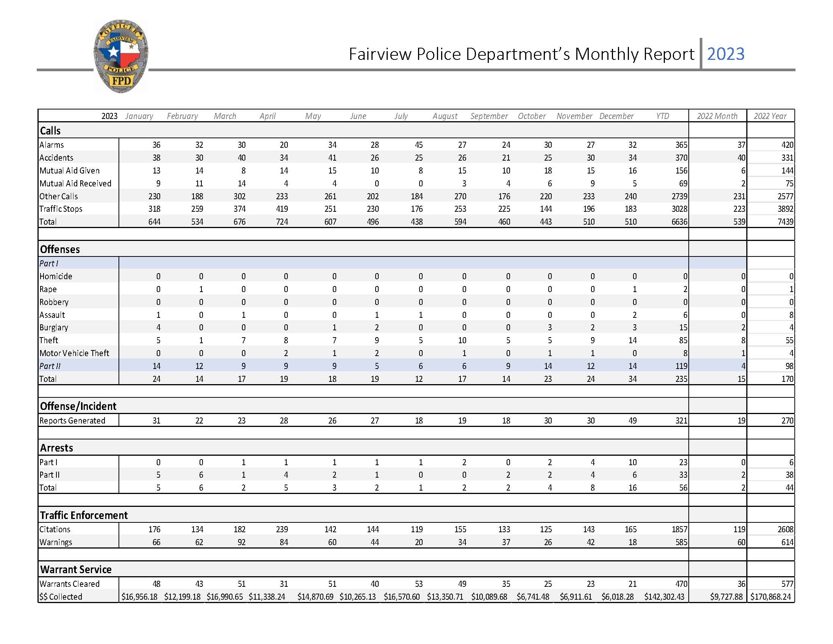Click the Calls Total YTD value 6636
The height and width of the screenshot is (644, 833).
(679, 222)
